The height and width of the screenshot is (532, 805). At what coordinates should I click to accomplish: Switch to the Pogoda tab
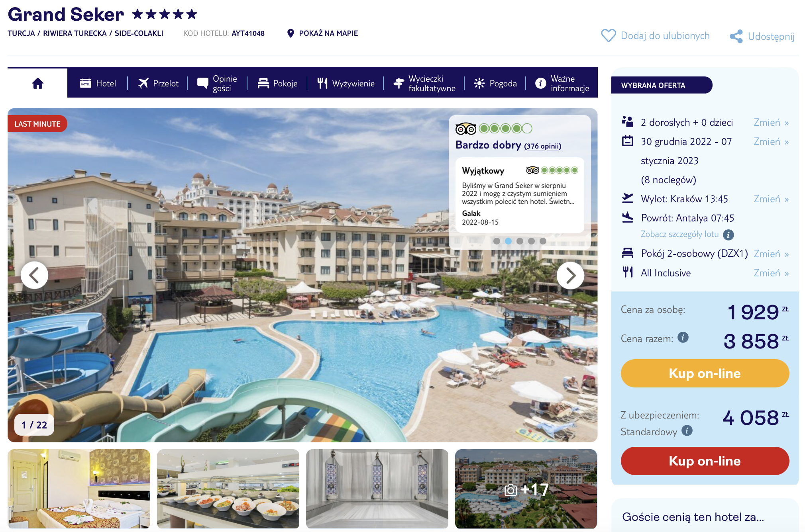495,83
